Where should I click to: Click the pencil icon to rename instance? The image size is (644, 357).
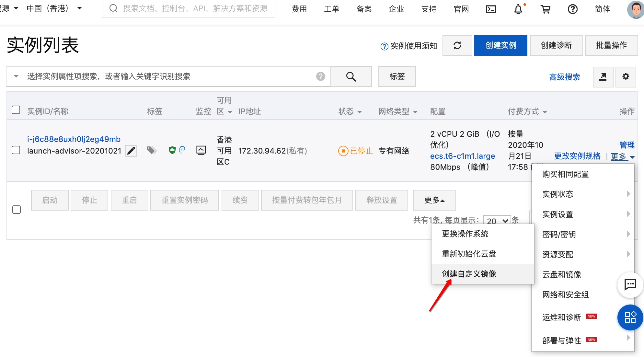pyautogui.click(x=131, y=151)
